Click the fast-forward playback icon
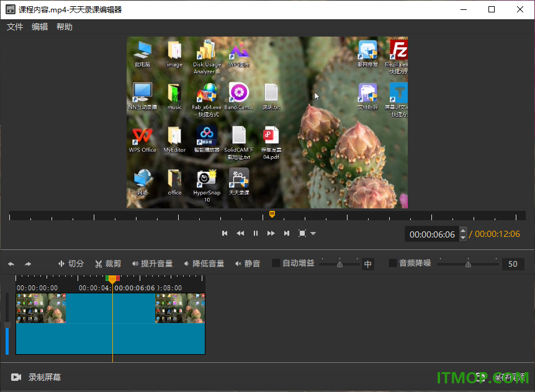Image resolution: width=535 pixels, height=392 pixels. tap(271, 233)
